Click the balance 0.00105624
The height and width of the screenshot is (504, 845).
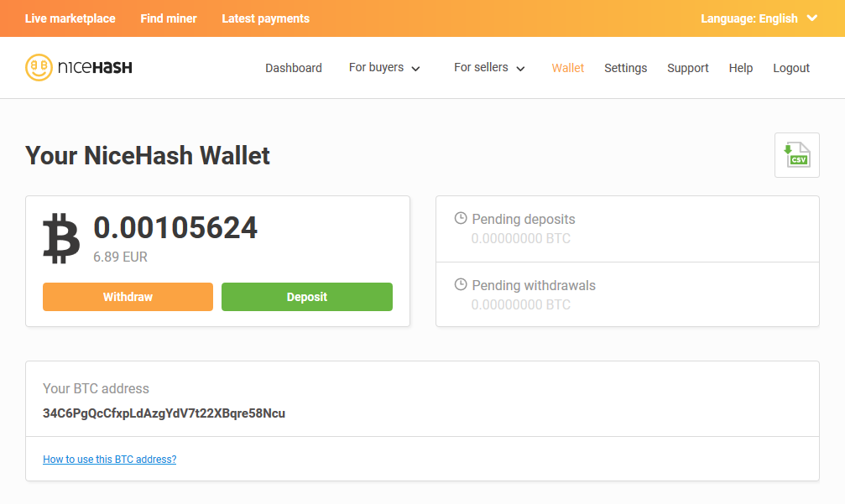[175, 227]
